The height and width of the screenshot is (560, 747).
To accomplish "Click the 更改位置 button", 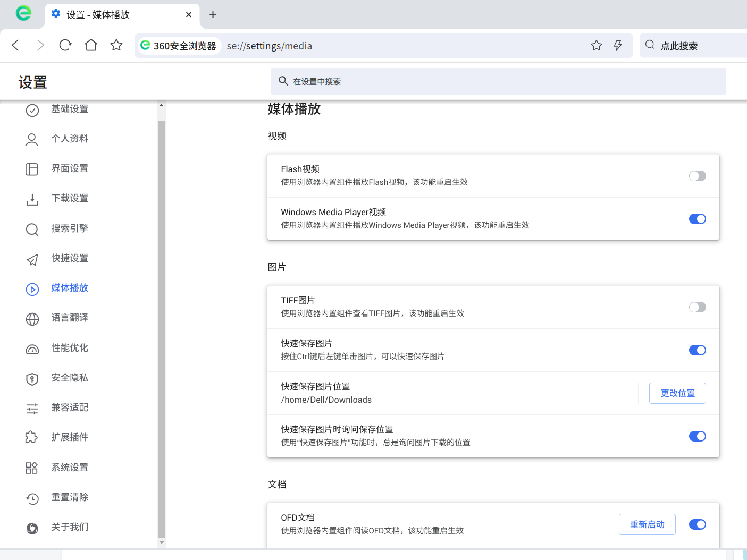I will coord(677,393).
